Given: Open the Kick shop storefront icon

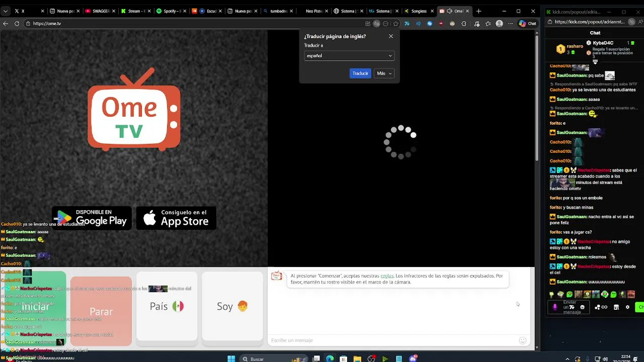Looking at the screenshot, I should (616, 307).
